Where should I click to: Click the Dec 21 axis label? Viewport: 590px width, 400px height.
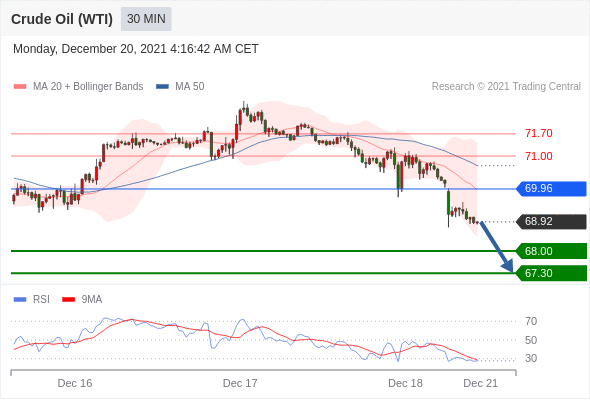click(x=481, y=383)
